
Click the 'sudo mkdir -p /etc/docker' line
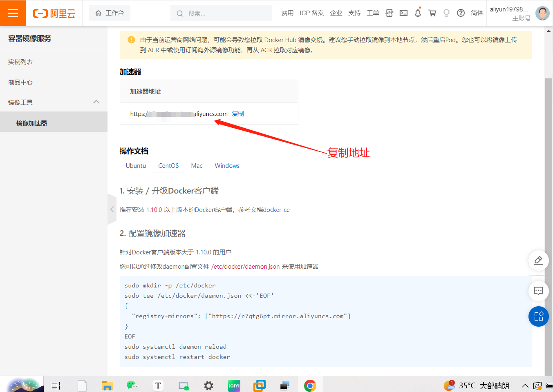point(170,285)
